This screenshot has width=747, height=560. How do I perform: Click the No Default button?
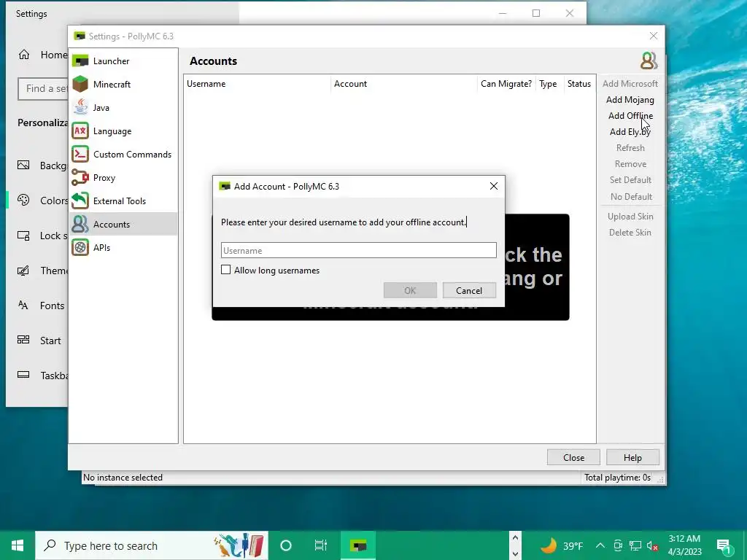pos(631,197)
